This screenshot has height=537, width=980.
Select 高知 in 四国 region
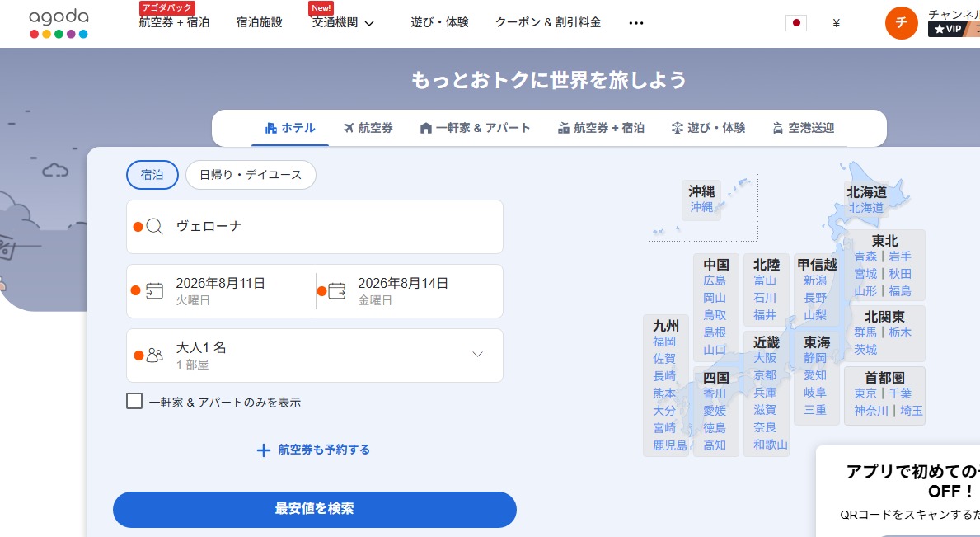[x=715, y=445]
